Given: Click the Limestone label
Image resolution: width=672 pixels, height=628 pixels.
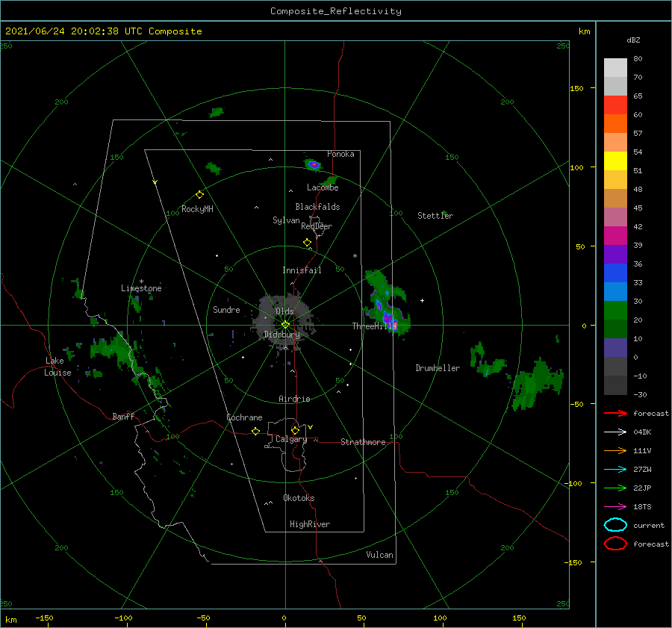Looking at the screenshot, I should click(141, 288).
